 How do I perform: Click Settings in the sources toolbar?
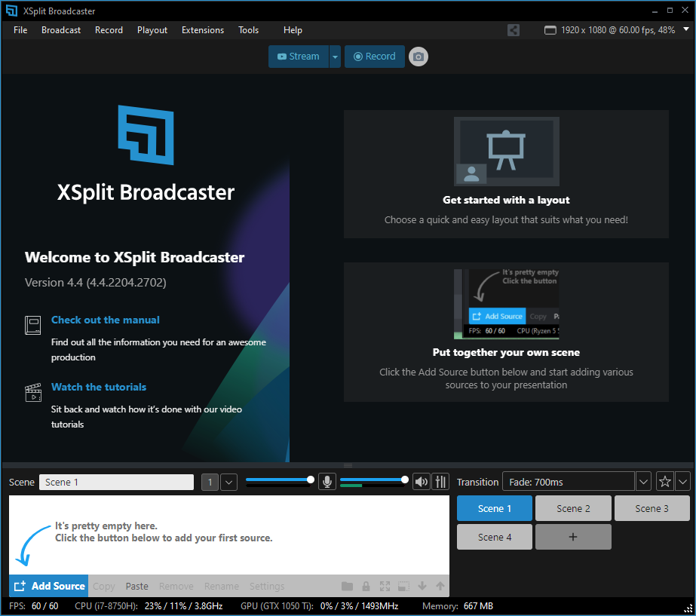(x=267, y=587)
